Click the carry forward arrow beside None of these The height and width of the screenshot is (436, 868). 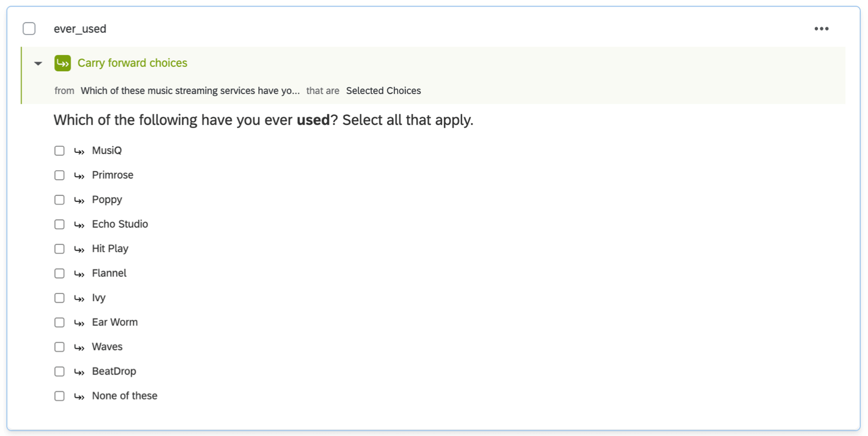click(x=79, y=396)
